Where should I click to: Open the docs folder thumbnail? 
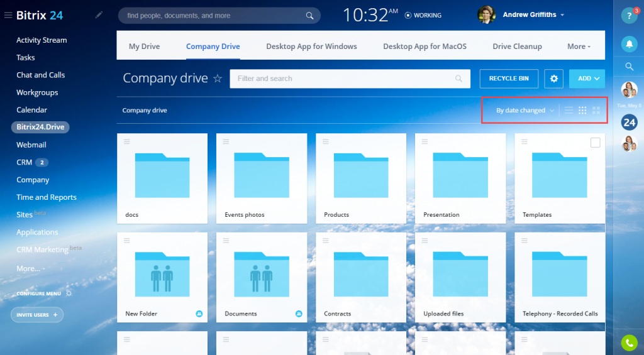[x=162, y=175]
